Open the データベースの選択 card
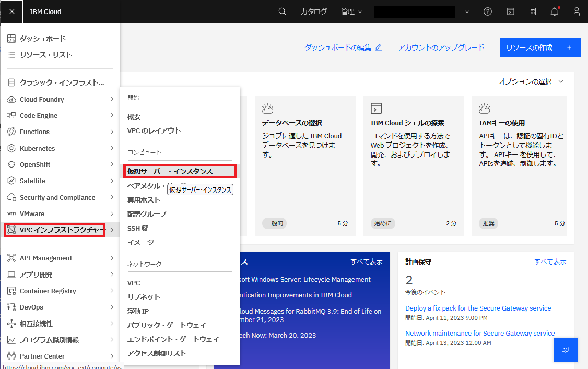Image resolution: width=588 pixels, height=369 pixels. 305,166
